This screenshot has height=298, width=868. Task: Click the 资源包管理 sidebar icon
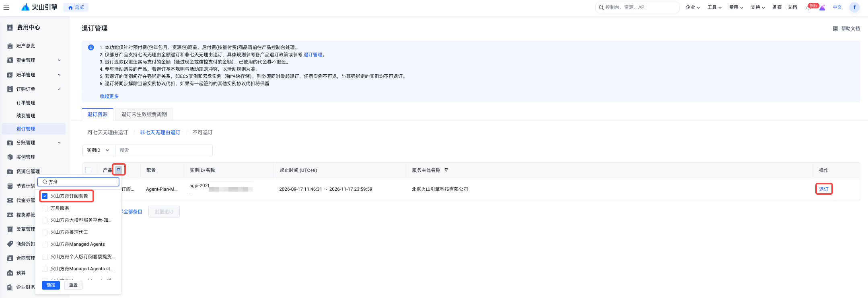pyautogui.click(x=10, y=171)
